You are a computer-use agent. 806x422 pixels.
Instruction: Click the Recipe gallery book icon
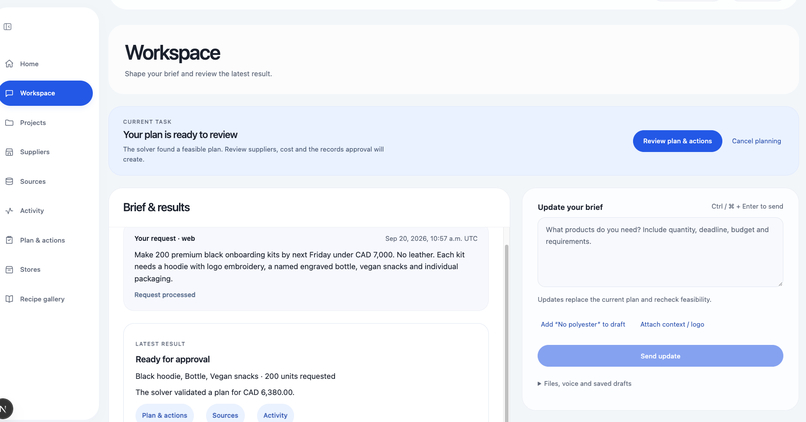pos(9,299)
